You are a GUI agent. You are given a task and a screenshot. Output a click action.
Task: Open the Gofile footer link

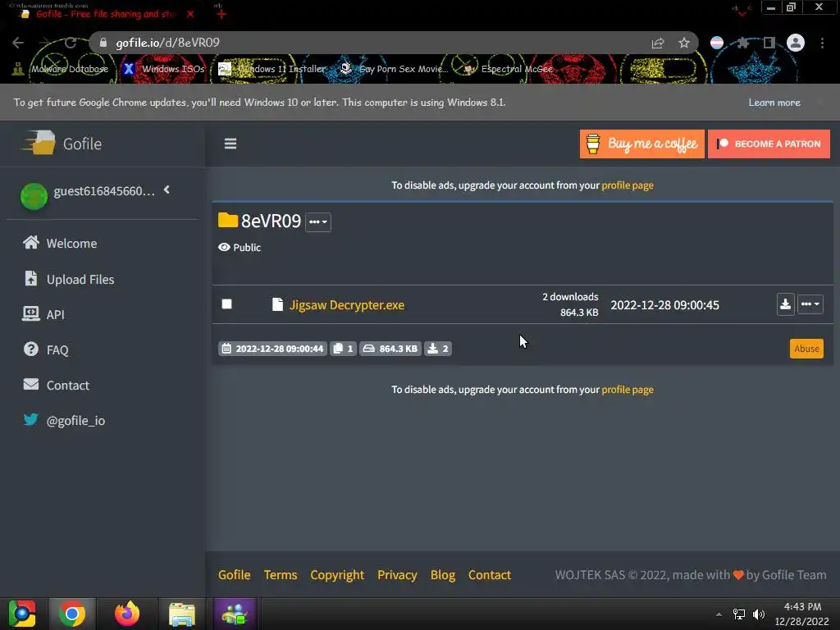coord(234,575)
